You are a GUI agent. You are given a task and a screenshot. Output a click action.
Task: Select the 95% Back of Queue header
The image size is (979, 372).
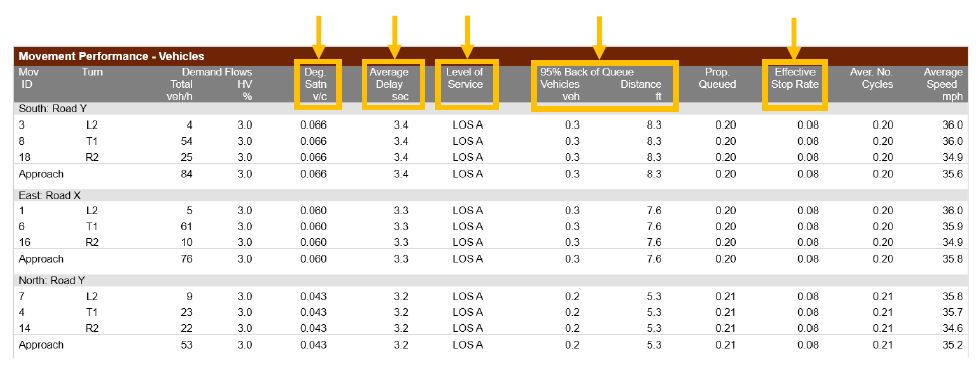[604, 86]
